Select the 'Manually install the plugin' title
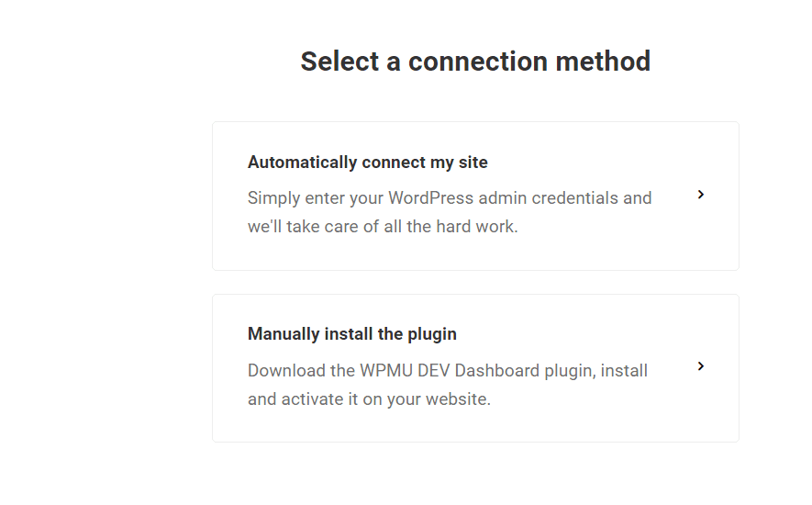The image size is (812, 505). (x=351, y=334)
